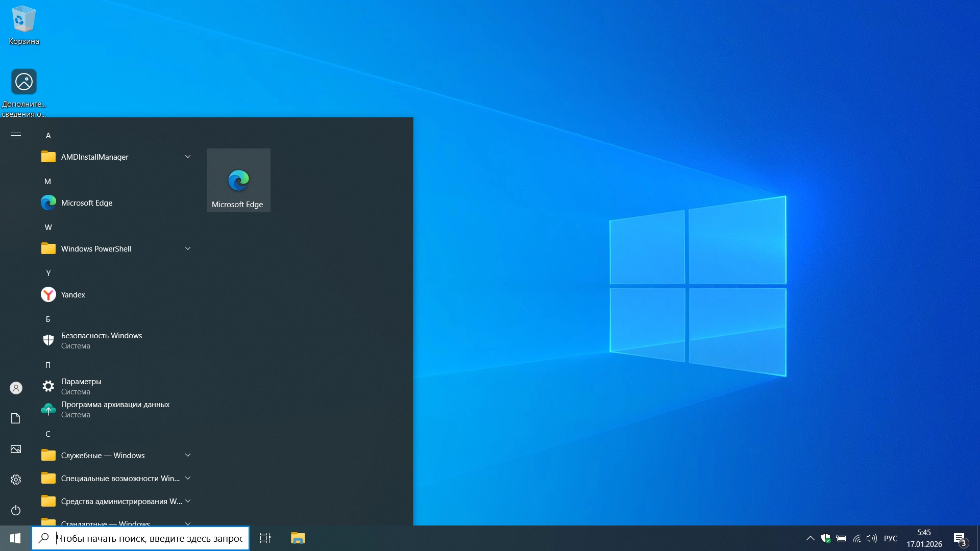Open the volume control in system tray

click(x=871, y=538)
